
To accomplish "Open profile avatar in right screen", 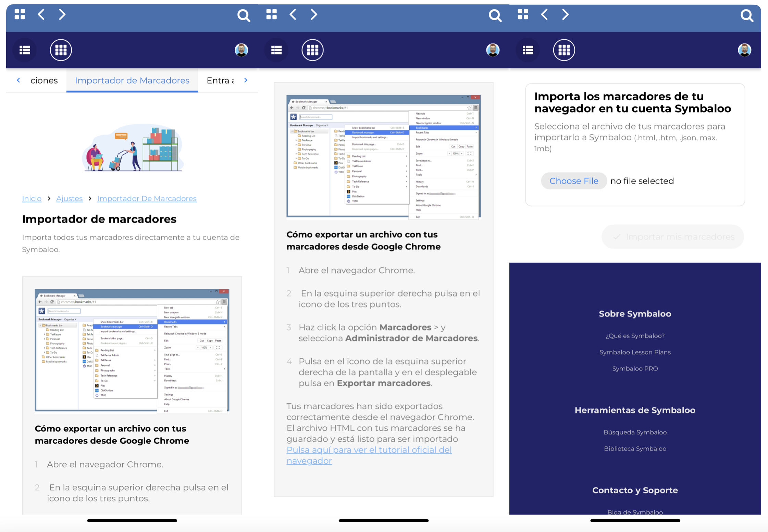I will [x=745, y=50].
